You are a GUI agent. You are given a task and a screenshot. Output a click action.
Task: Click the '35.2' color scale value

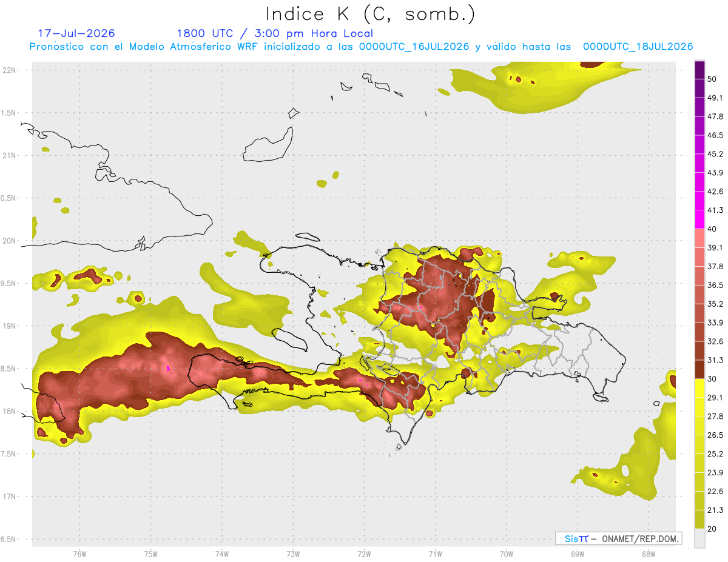click(715, 304)
